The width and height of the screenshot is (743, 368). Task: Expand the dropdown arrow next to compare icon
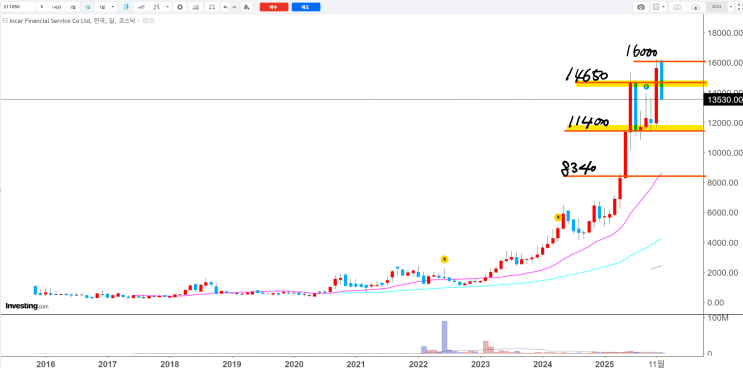168,7
